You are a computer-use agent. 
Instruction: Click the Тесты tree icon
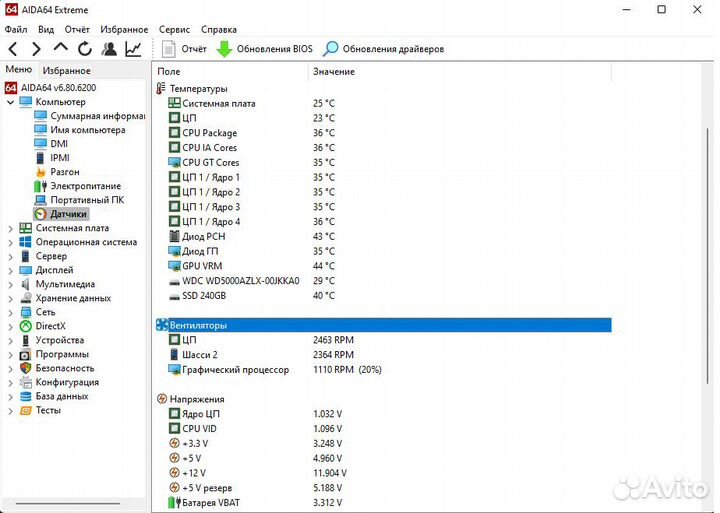pos(26,411)
